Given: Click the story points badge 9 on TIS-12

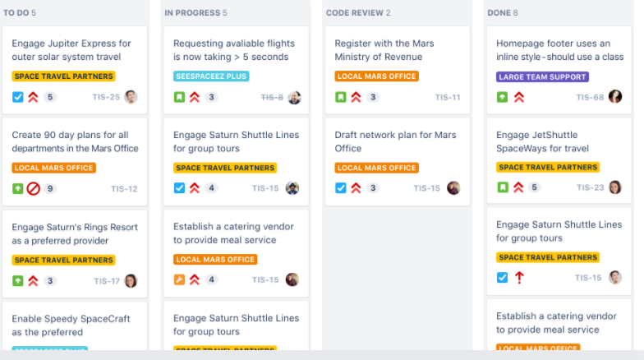Looking at the screenshot, I should pos(50,189).
